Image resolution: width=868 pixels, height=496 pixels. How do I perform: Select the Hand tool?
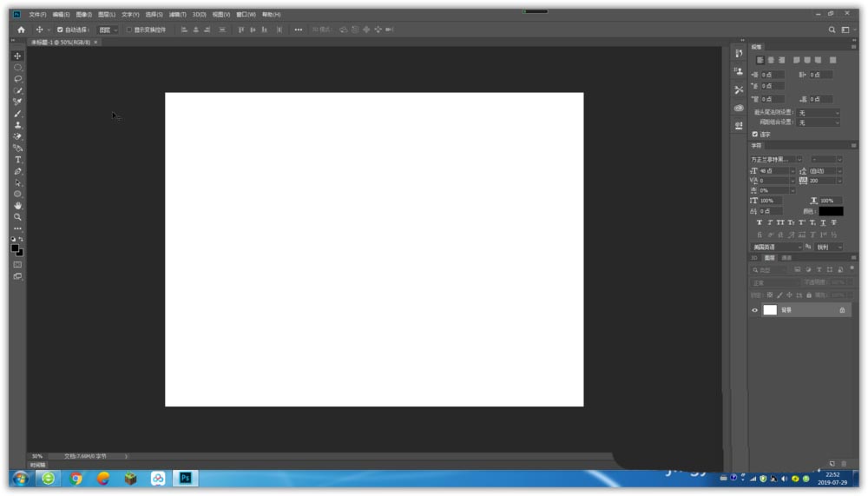point(17,206)
